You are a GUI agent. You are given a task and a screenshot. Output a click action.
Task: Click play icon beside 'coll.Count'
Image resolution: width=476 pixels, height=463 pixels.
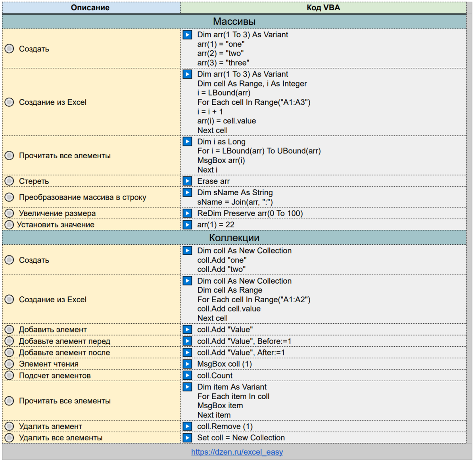(x=187, y=375)
